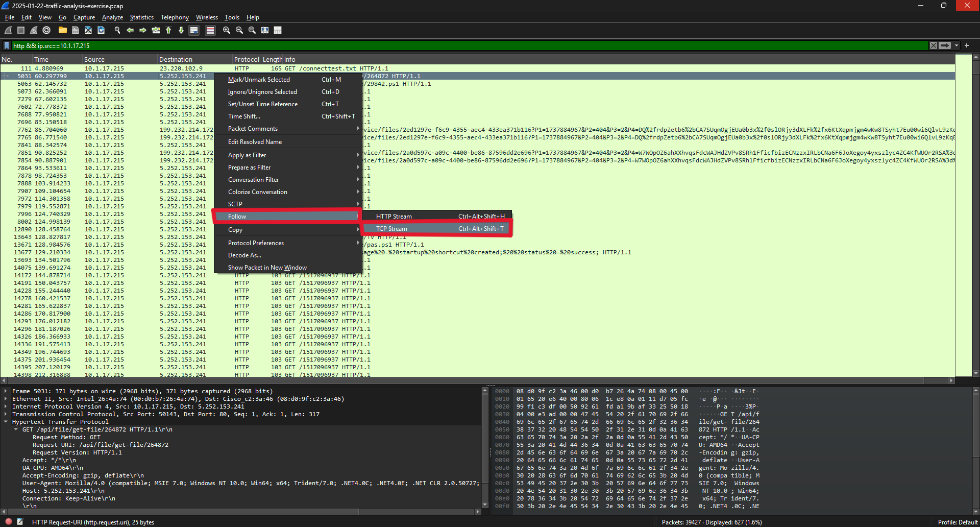Open capture options gear icon
This screenshot has height=527, width=980.
46,31
